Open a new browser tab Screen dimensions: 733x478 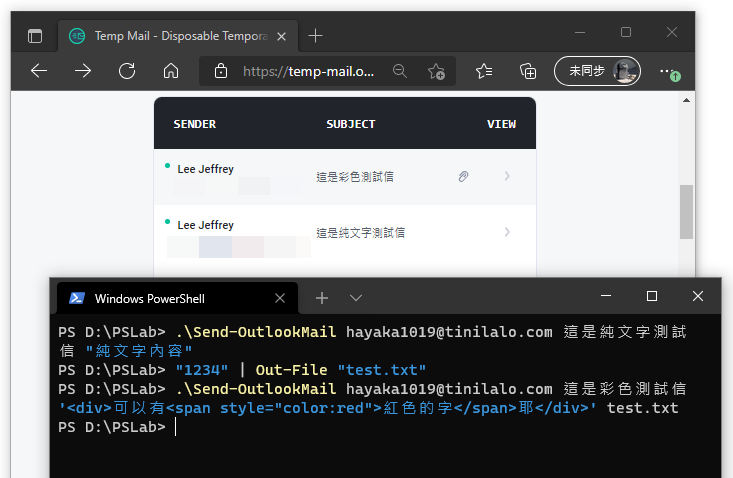(x=316, y=36)
